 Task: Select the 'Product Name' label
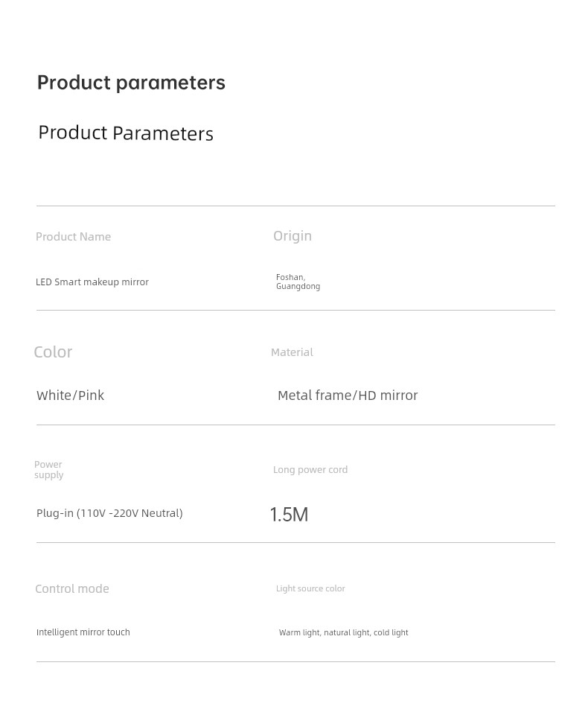coord(73,237)
